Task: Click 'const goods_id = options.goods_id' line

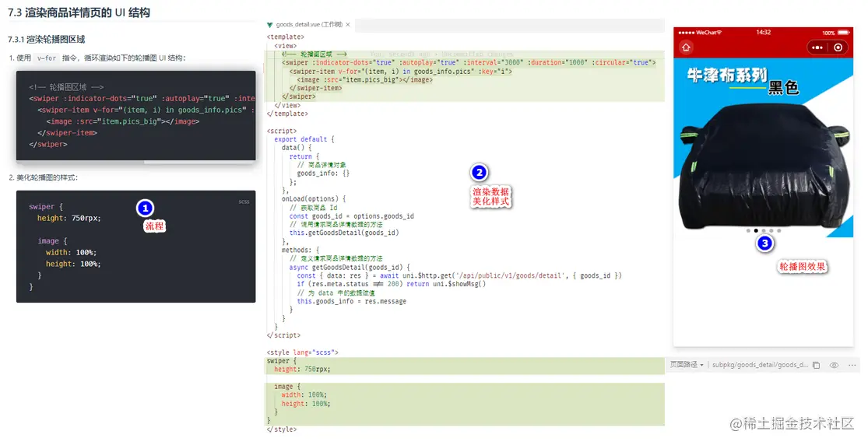Action: pos(352,215)
